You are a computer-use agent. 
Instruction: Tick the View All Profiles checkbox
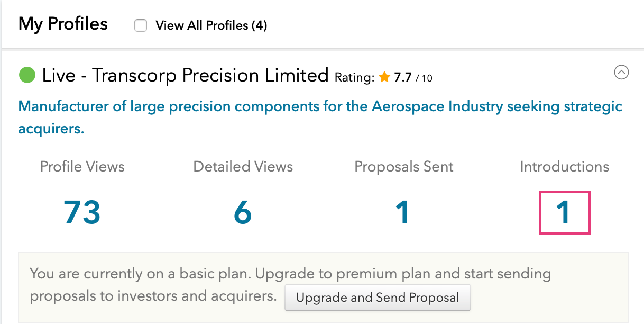point(141,25)
